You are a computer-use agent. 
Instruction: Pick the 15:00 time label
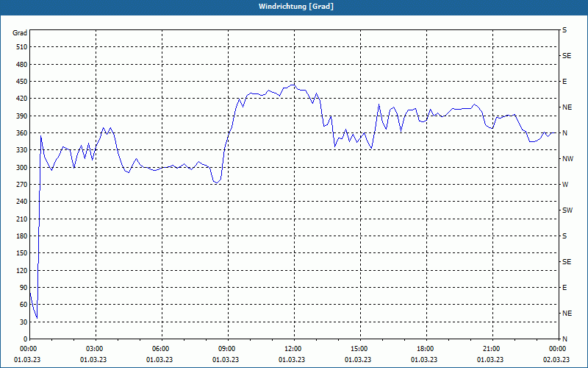(x=360, y=348)
